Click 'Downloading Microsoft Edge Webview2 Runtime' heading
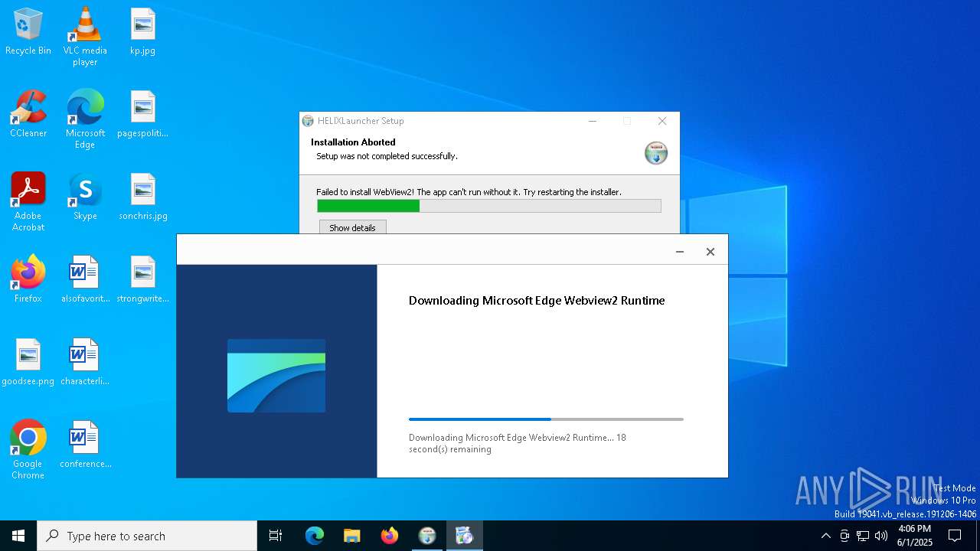The image size is (980, 551). click(x=537, y=301)
